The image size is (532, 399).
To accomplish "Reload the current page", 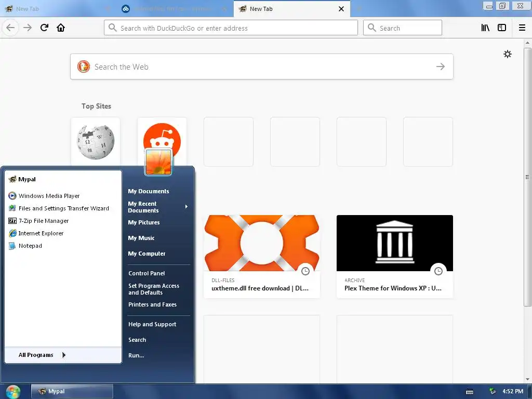I will point(44,28).
